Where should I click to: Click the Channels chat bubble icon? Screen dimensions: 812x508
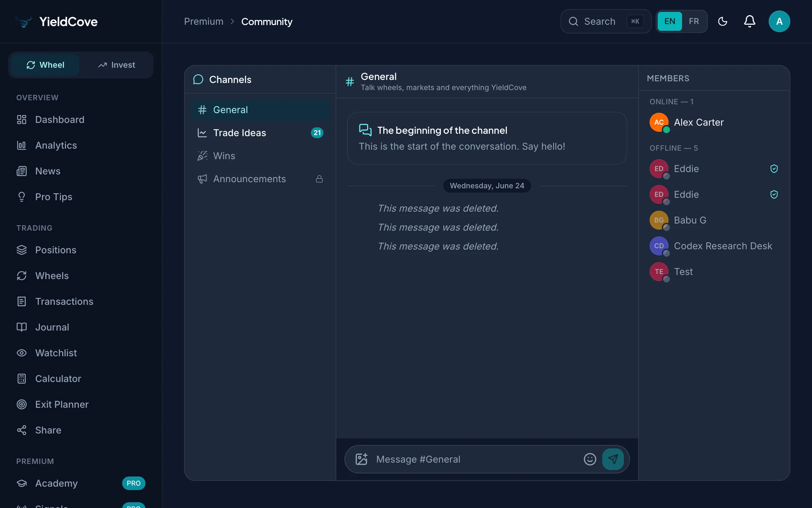198,80
